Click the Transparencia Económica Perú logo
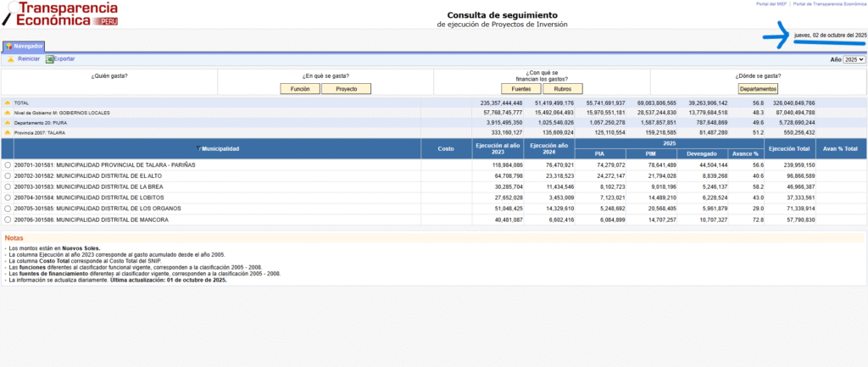Image resolution: width=868 pixels, height=367 pixels. pyautogui.click(x=59, y=14)
